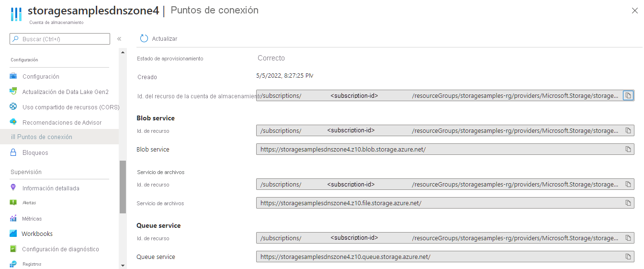Click the storage account resource ID field
The width and height of the screenshot is (644, 269).
coord(445,95)
